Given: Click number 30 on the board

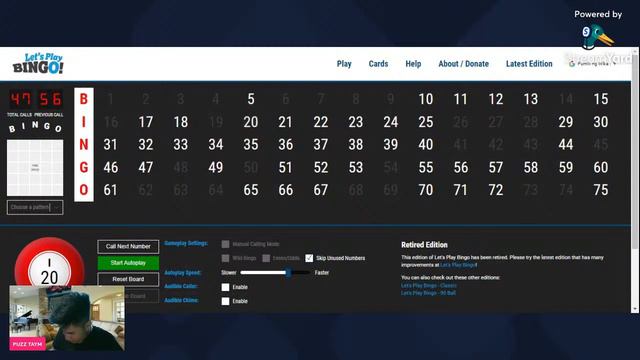Looking at the screenshot, I should (x=600, y=122).
